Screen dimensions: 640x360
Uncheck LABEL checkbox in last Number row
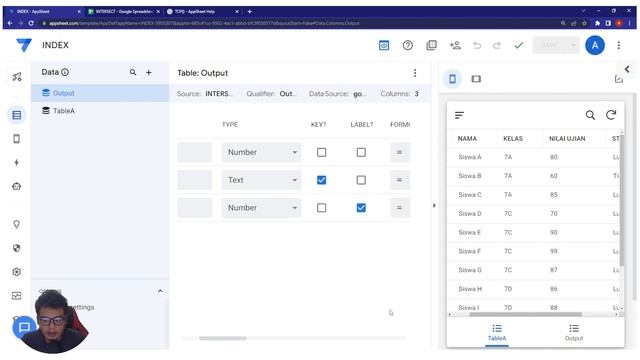pos(361,208)
